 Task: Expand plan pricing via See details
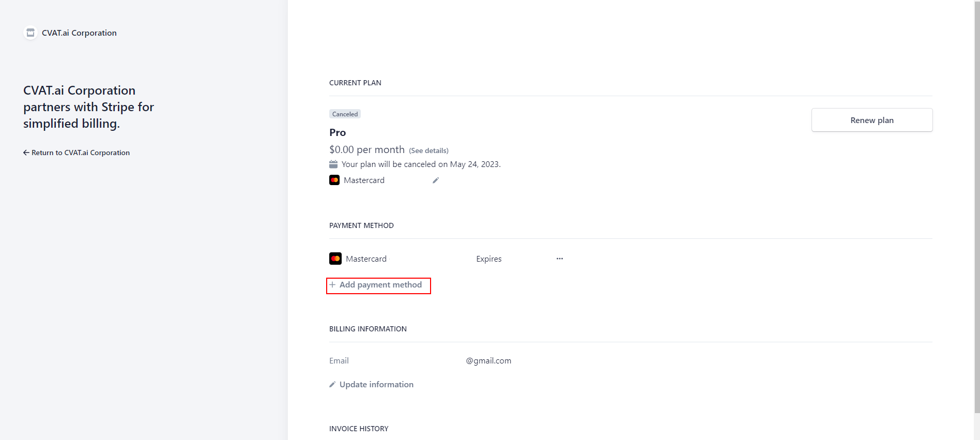point(428,150)
